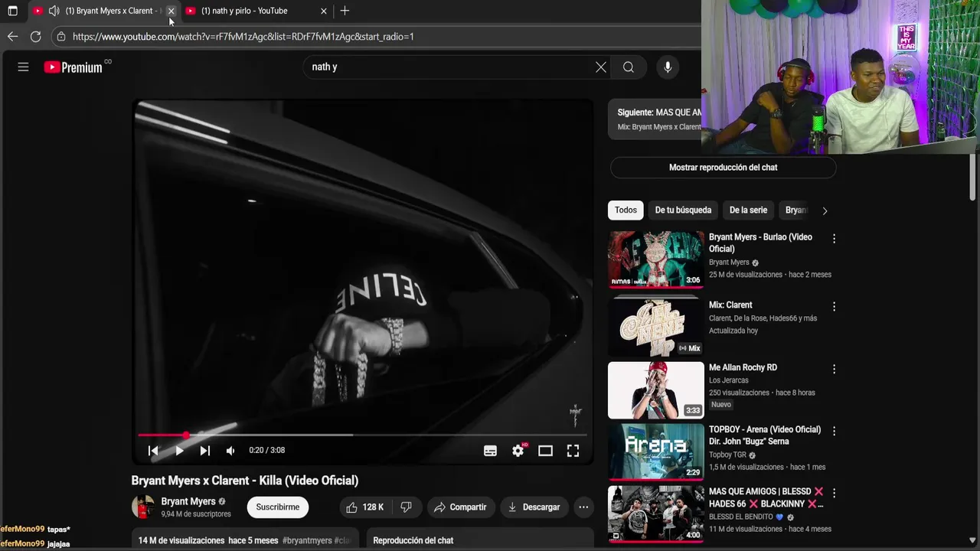980x551 pixels.
Task: Open the Burlao video thumbnail
Action: (x=655, y=260)
